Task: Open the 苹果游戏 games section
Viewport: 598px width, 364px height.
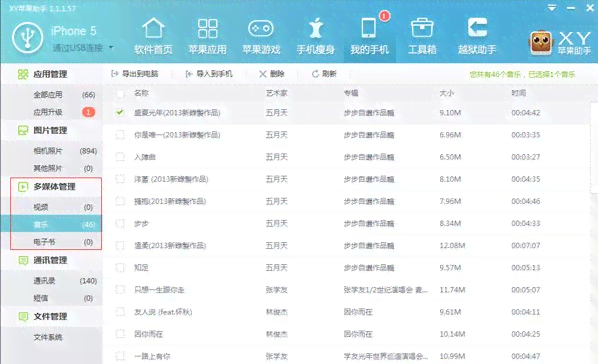Action: [x=261, y=37]
